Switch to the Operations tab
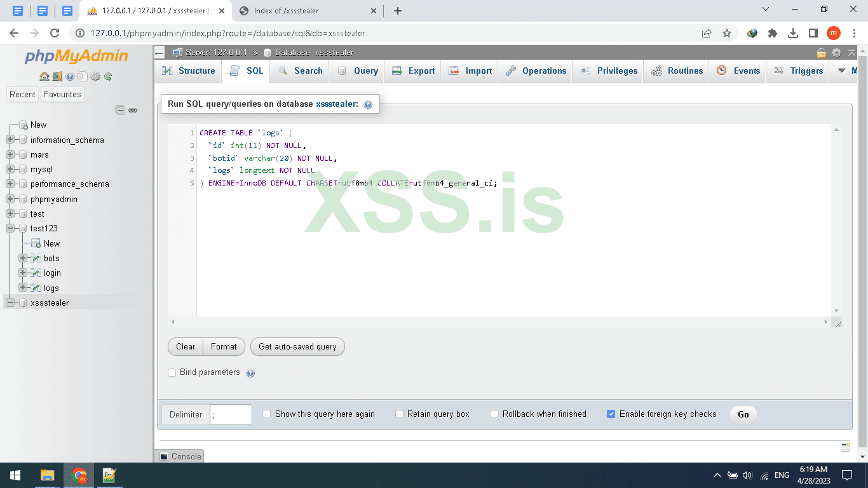 click(536, 71)
